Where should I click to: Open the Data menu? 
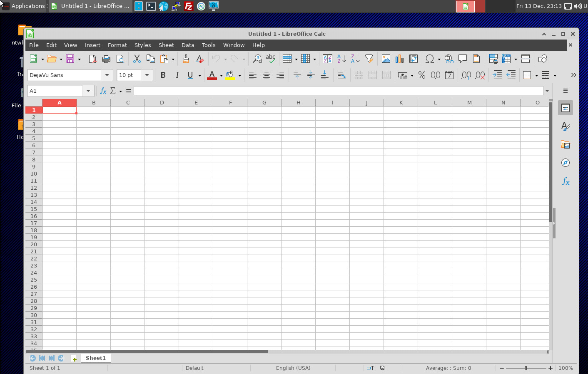point(187,45)
